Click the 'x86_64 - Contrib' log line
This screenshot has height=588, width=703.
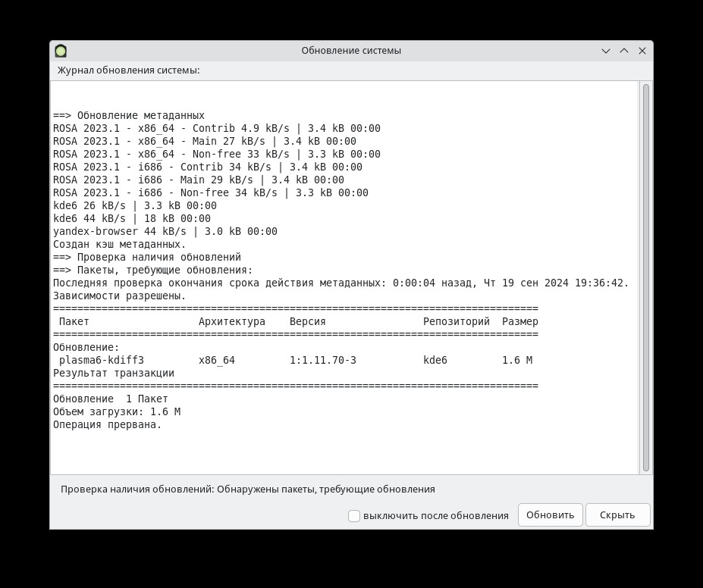click(217, 129)
